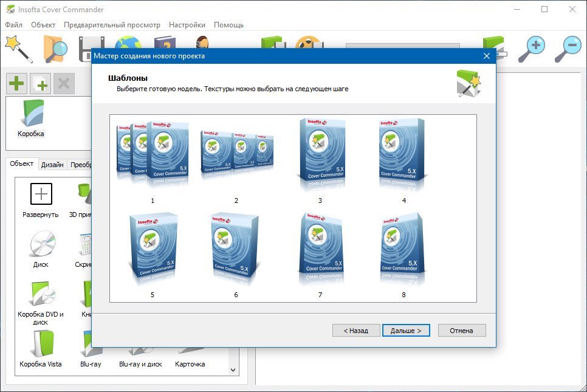Switch to the Объект tab
Viewport: 587px width, 392px height.
pos(22,163)
